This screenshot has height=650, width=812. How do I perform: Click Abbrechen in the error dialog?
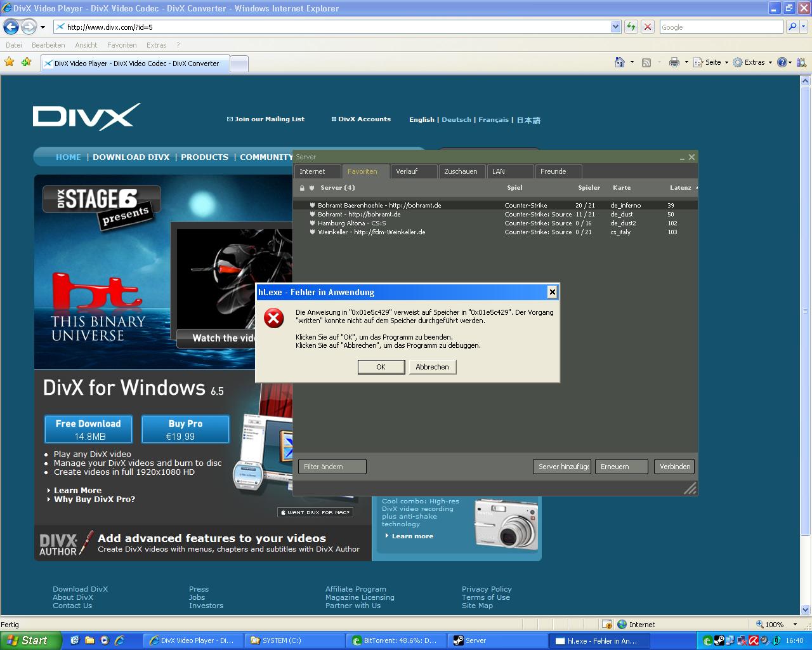click(x=432, y=367)
